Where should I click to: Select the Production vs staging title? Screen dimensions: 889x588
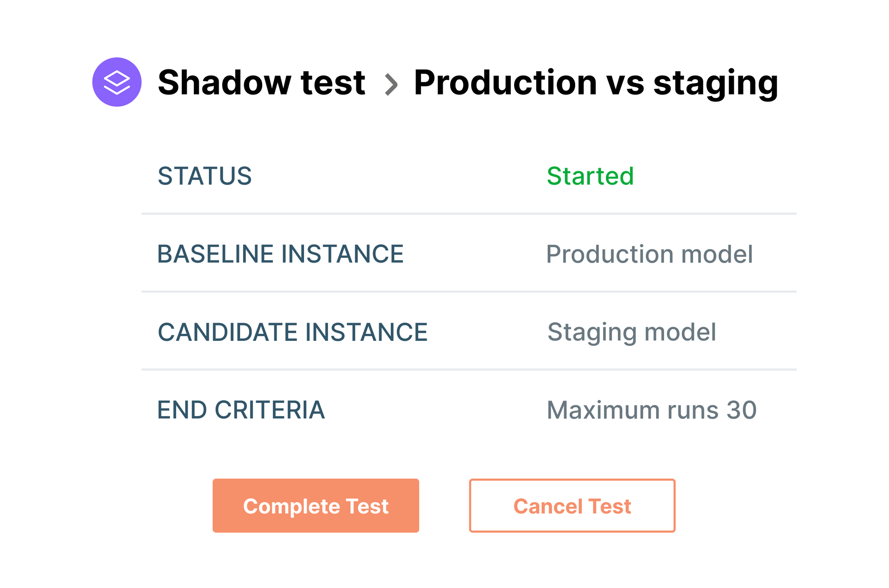point(595,83)
